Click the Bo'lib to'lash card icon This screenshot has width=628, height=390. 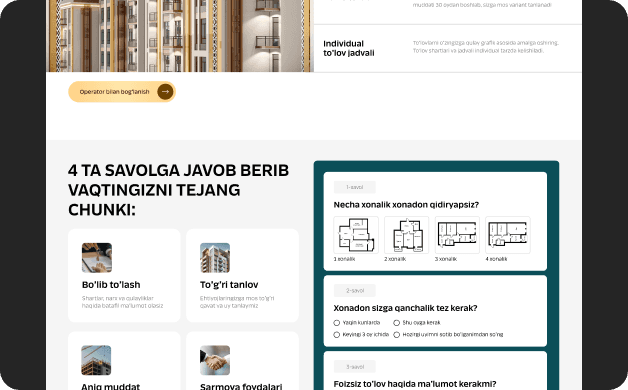pos(97,258)
